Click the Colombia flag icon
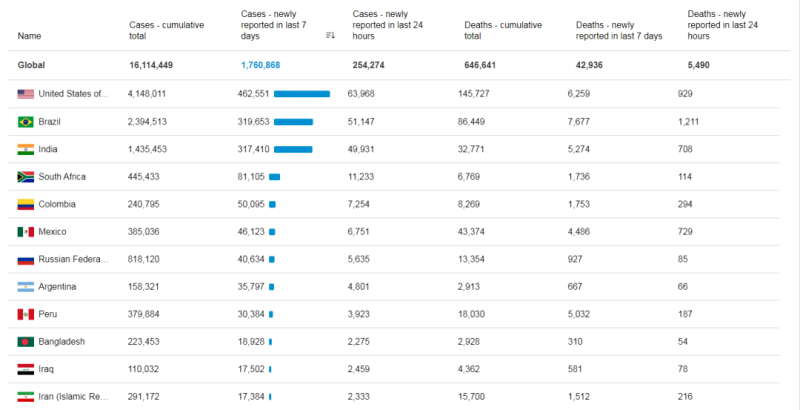 26,204
